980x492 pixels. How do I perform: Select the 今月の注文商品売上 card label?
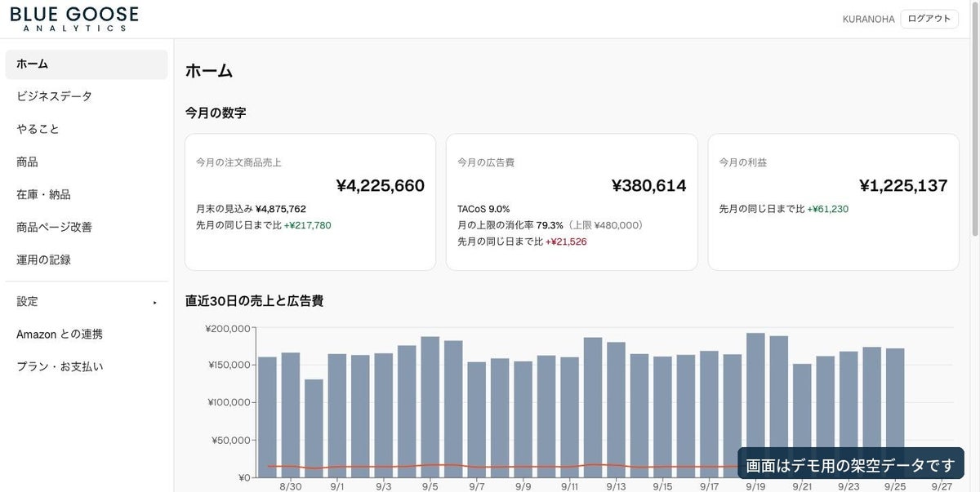[x=238, y=162]
